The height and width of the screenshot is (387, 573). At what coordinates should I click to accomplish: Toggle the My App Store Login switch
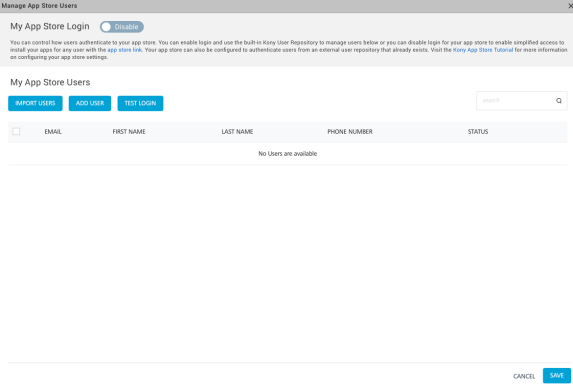click(x=122, y=27)
